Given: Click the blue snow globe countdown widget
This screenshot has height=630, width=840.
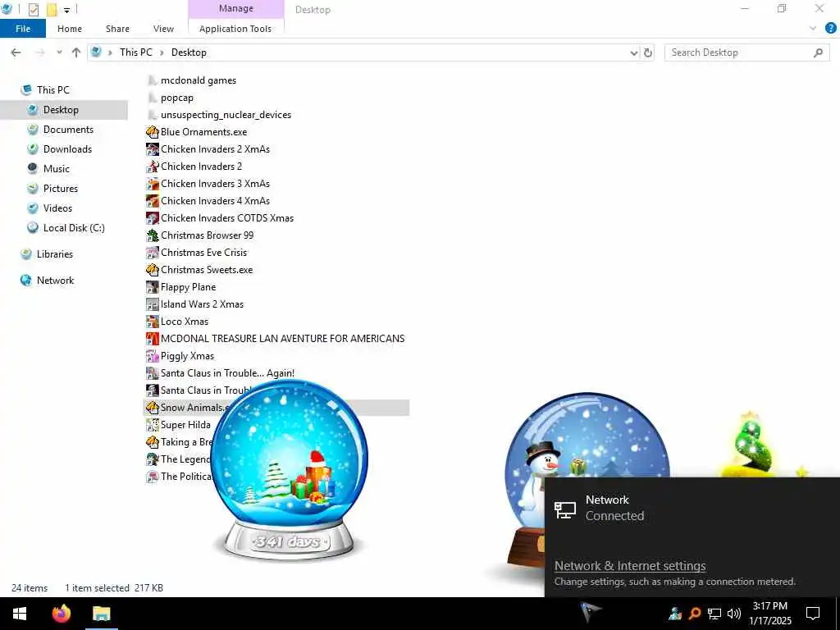Looking at the screenshot, I should (290, 469).
